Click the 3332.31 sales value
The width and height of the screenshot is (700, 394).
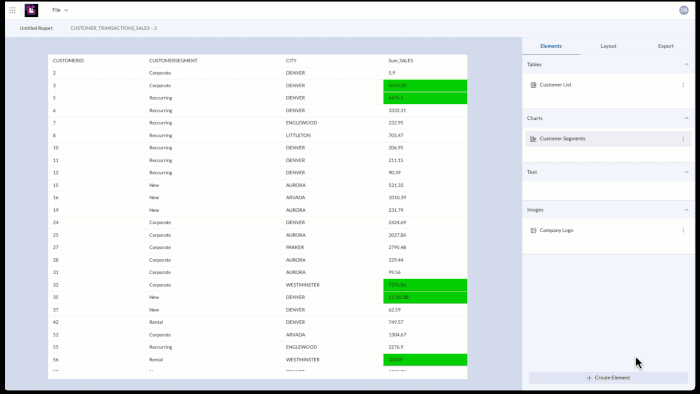397,110
